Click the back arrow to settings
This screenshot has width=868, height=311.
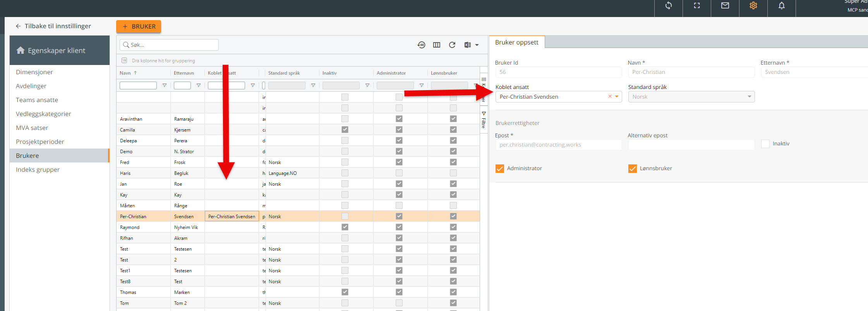pyautogui.click(x=18, y=26)
